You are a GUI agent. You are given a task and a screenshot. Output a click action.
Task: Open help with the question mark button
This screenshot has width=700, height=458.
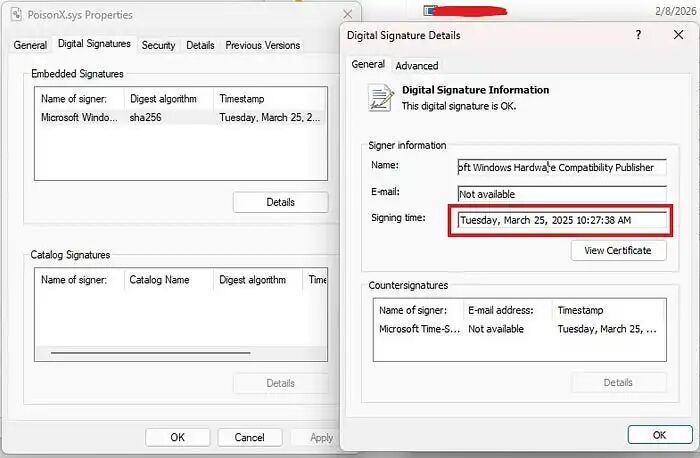(638, 35)
